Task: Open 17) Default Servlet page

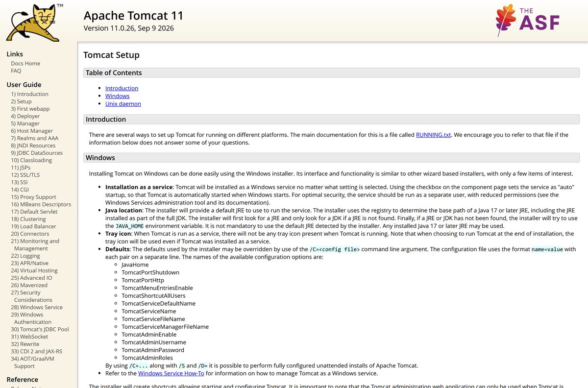Action: pos(34,212)
